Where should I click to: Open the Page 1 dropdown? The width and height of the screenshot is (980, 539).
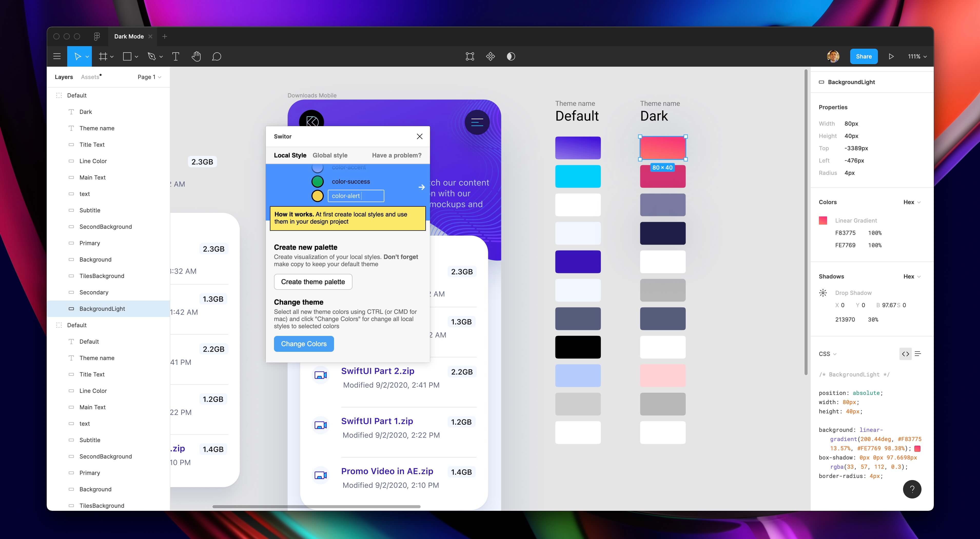click(149, 77)
